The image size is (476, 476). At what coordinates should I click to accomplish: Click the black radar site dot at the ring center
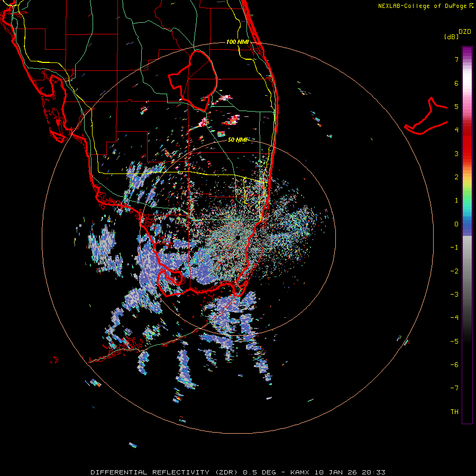237,237
